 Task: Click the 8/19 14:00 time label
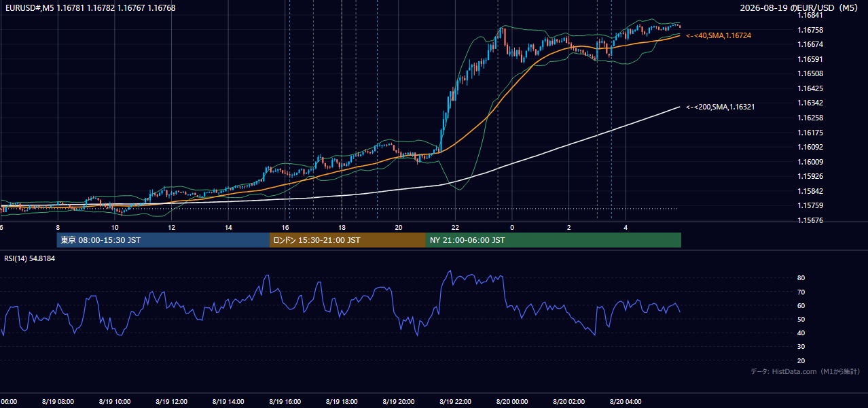pos(228,401)
